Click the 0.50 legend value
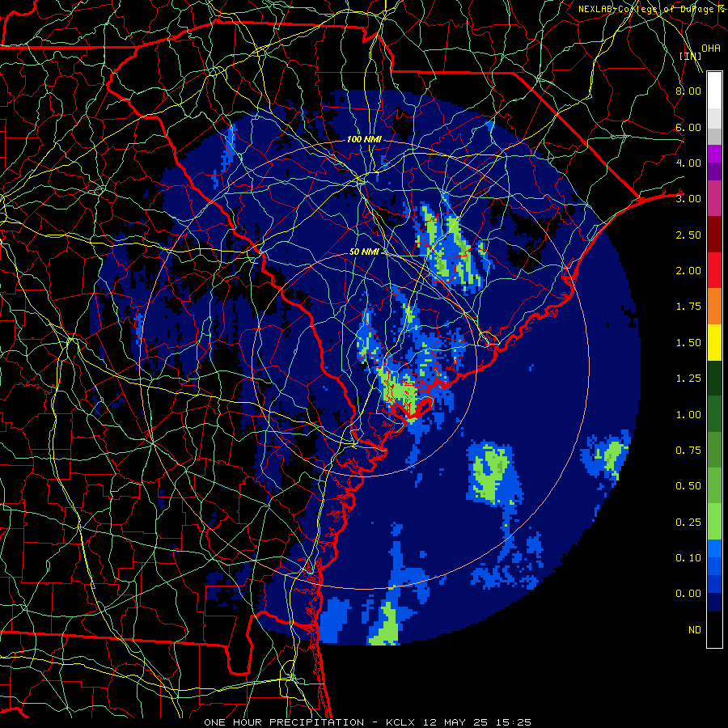 (688, 486)
